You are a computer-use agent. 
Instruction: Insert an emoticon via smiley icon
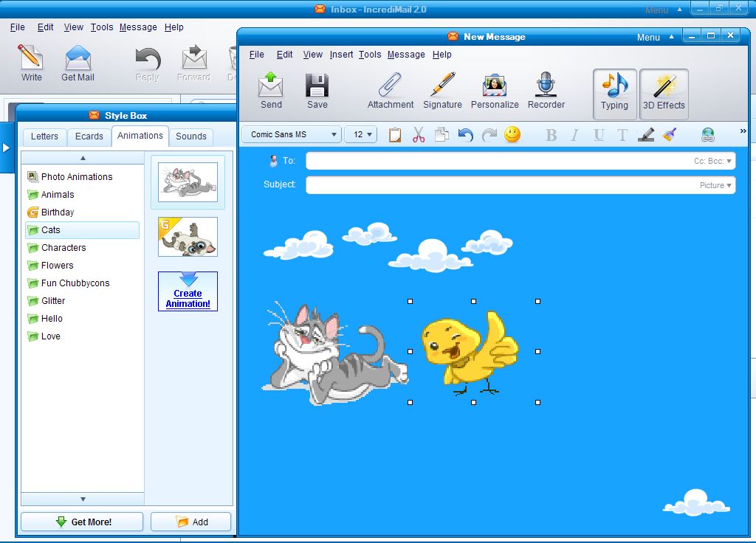[512, 134]
